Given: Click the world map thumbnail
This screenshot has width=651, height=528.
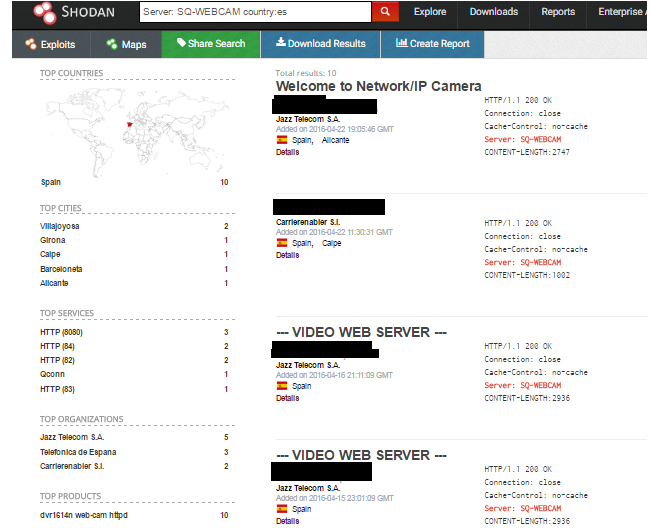Looking at the screenshot, I should tap(137, 132).
